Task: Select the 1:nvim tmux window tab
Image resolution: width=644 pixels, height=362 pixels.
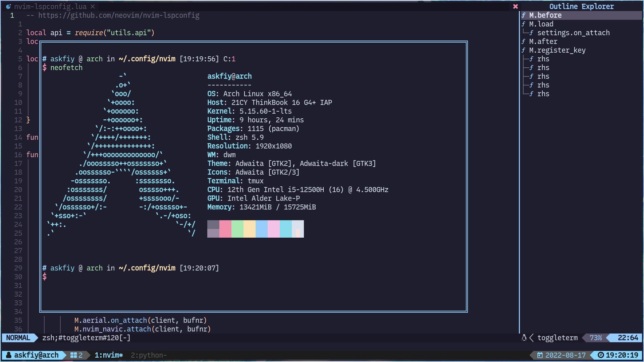Action: [108, 355]
